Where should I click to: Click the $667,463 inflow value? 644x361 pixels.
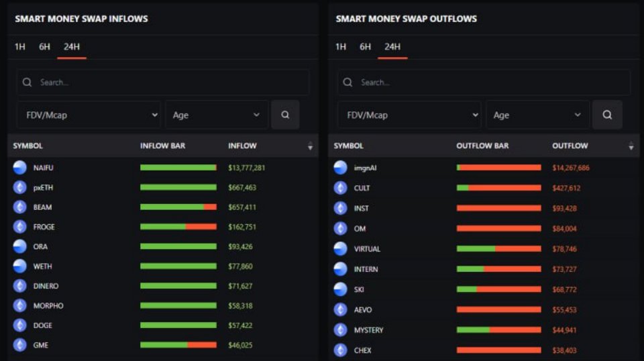[x=242, y=187]
